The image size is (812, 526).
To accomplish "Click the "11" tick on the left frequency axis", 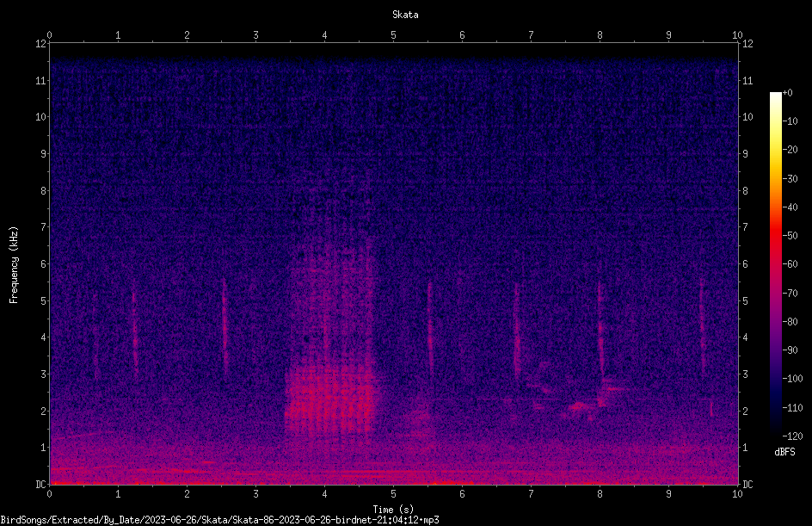I will tap(40, 80).
